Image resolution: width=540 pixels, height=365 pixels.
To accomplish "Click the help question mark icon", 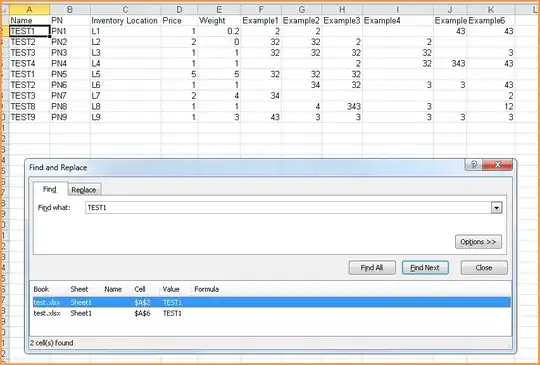I will [474, 165].
